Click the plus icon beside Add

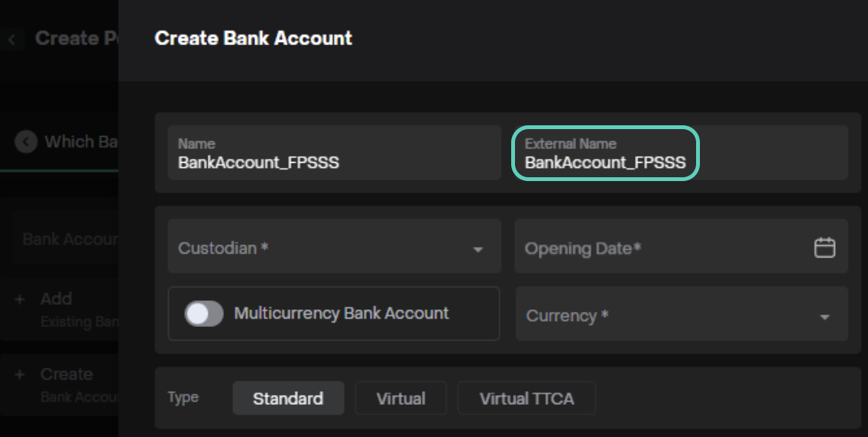20,299
